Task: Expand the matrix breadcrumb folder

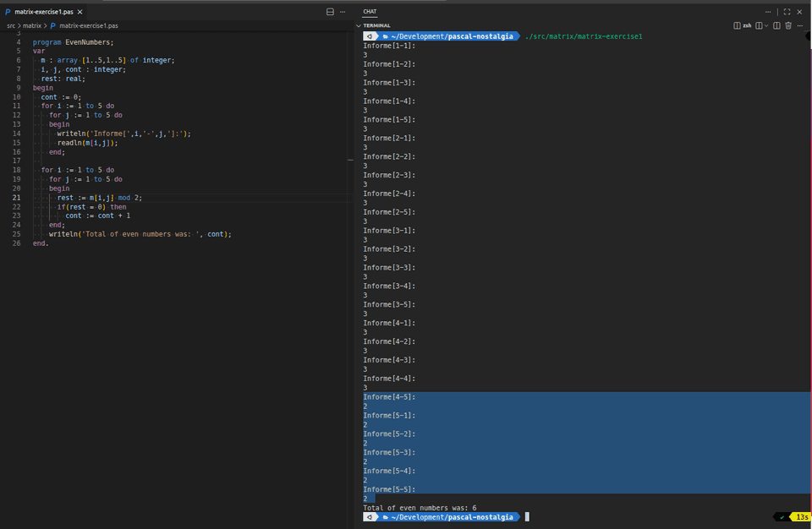Action: [31, 26]
